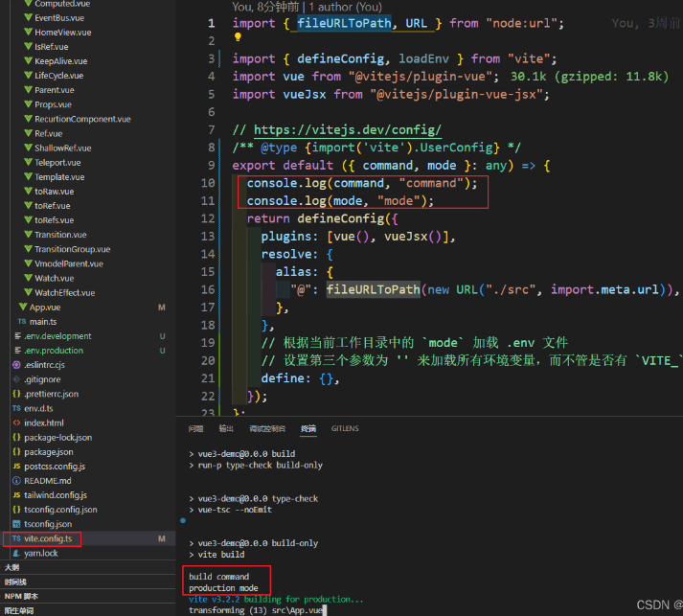Click the info icon beside README.md
Screen dimensions: 683x616
click(16, 481)
